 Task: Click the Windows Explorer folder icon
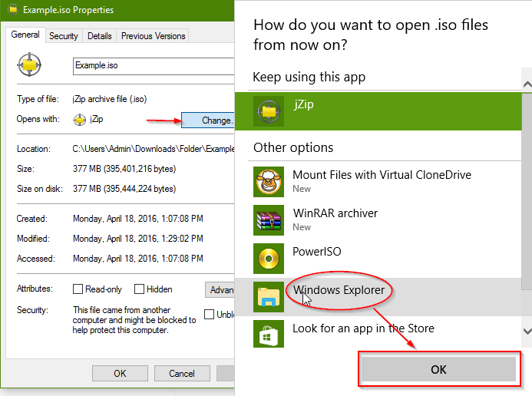click(269, 297)
